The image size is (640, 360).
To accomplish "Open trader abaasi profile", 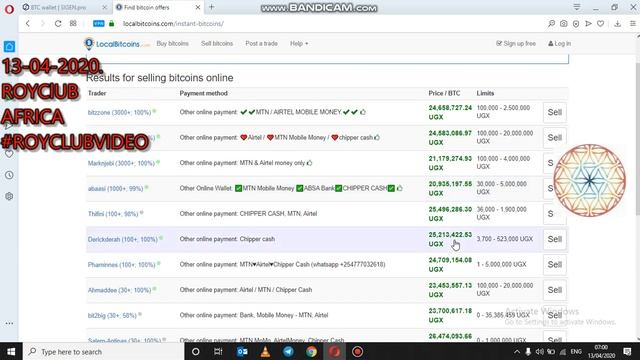I will click(x=116, y=189).
